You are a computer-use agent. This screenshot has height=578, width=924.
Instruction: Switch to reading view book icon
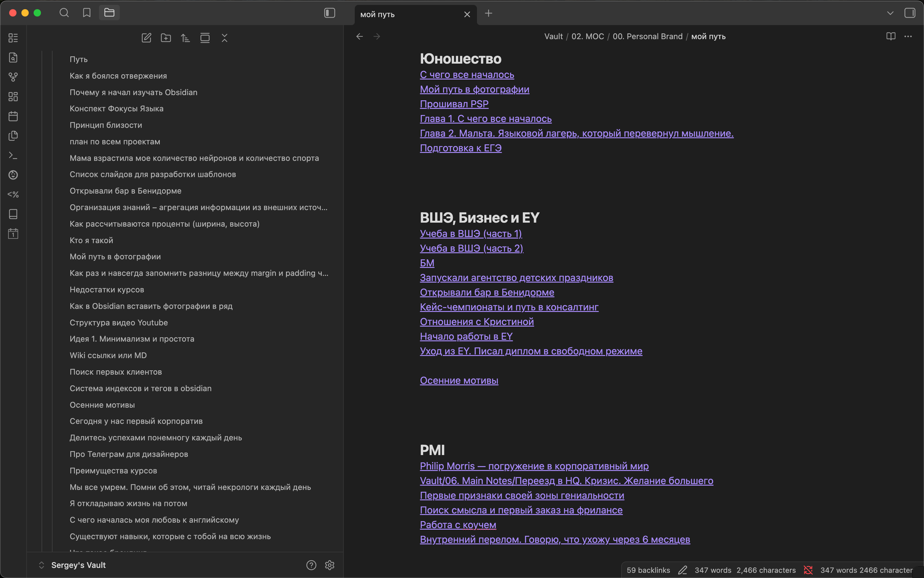tap(891, 36)
